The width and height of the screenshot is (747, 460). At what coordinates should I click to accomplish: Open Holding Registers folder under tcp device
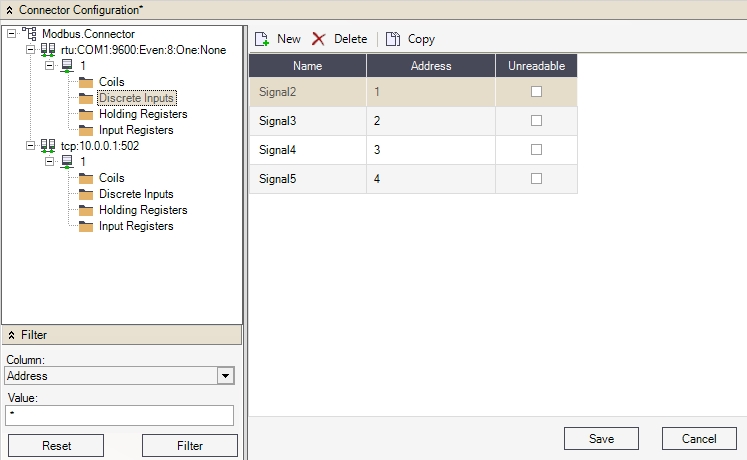[142, 210]
